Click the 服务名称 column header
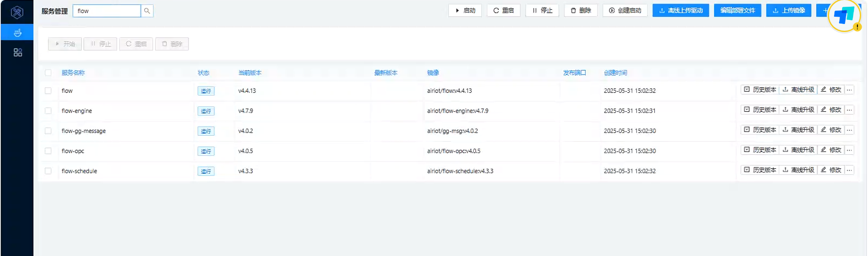 (73, 73)
